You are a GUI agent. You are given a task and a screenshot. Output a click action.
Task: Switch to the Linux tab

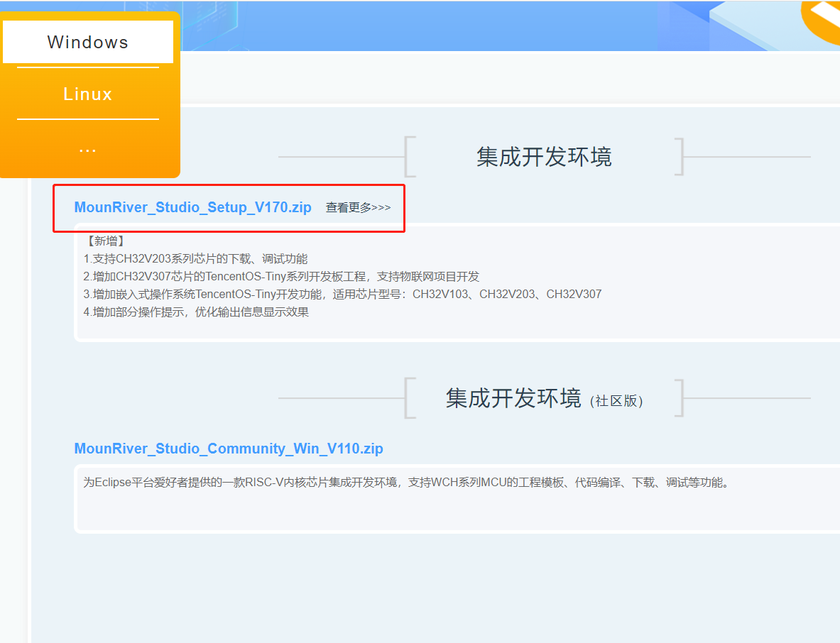(88, 94)
